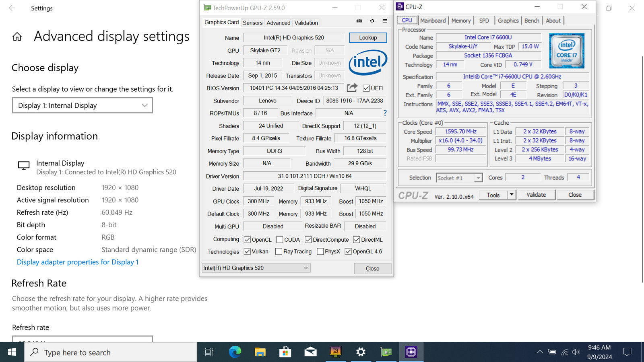The image size is (644, 362).
Task: Click the GPU-Z screenshot camera icon
Action: (x=359, y=21)
